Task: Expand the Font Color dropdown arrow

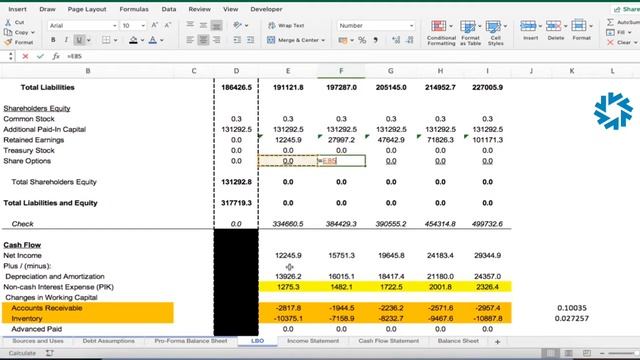Action: click(162, 40)
